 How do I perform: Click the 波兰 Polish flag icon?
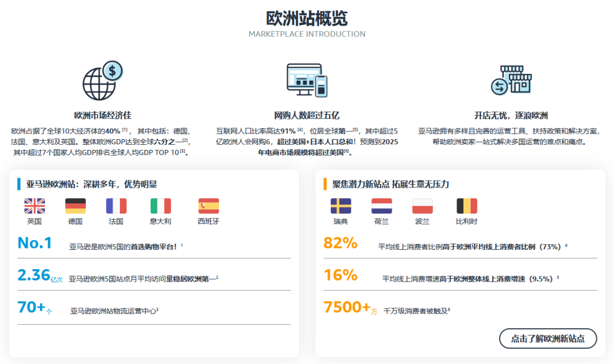423,206
